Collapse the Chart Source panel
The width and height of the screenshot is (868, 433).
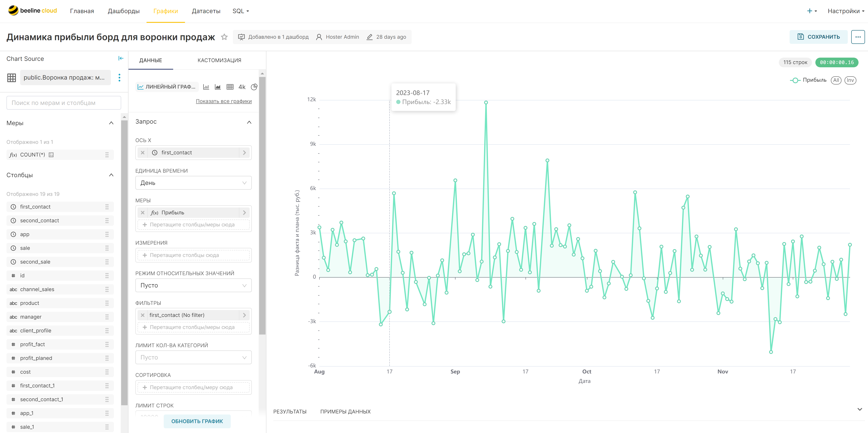(x=121, y=58)
